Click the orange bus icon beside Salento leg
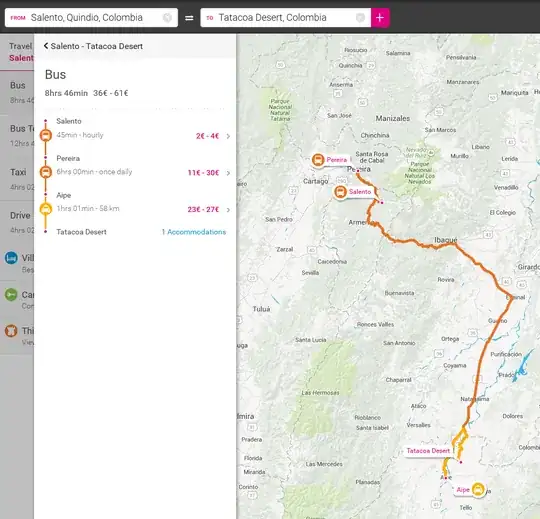Viewport: 540px width, 519px height. click(46, 135)
